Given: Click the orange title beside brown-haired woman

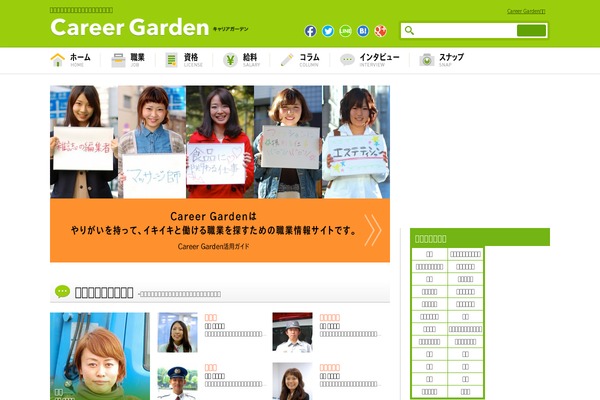Looking at the screenshot, I should click(330, 367).
